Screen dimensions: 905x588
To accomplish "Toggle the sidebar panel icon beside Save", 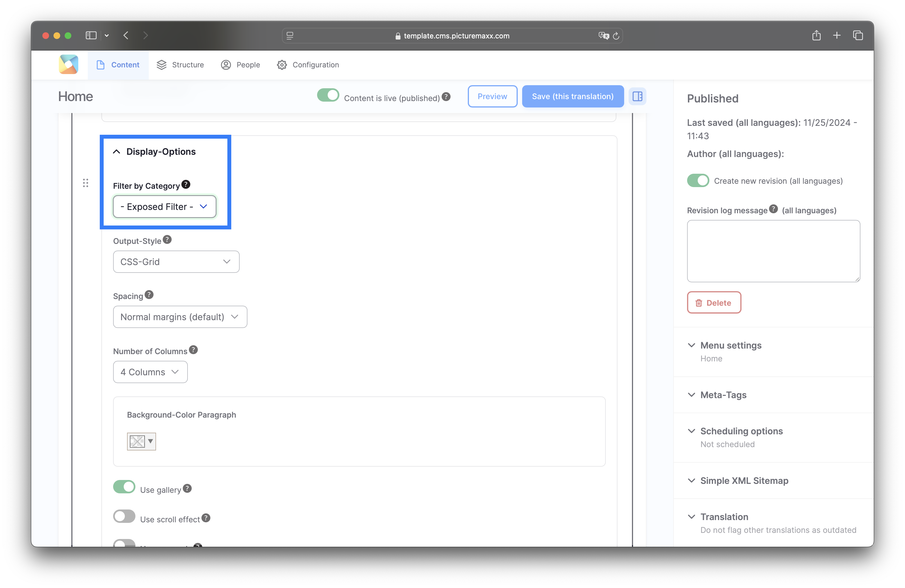I will [637, 97].
